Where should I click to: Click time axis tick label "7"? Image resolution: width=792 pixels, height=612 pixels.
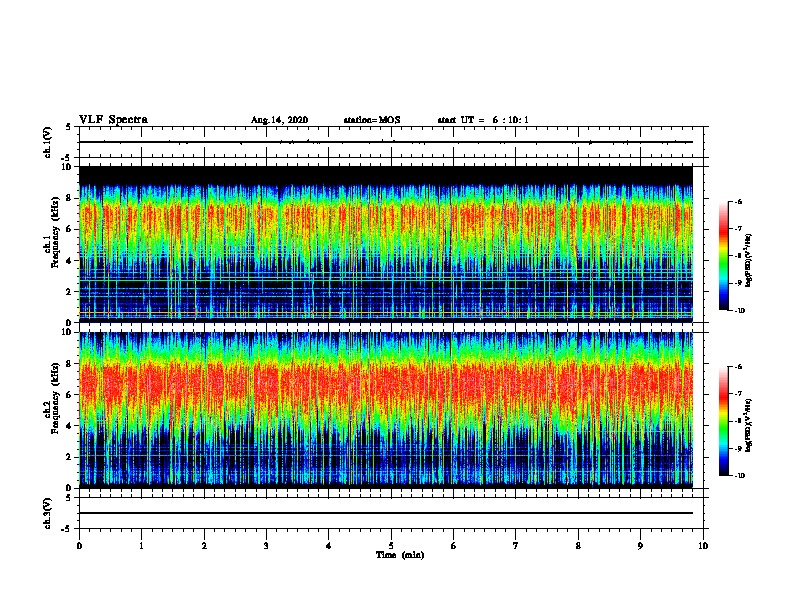[x=516, y=546]
